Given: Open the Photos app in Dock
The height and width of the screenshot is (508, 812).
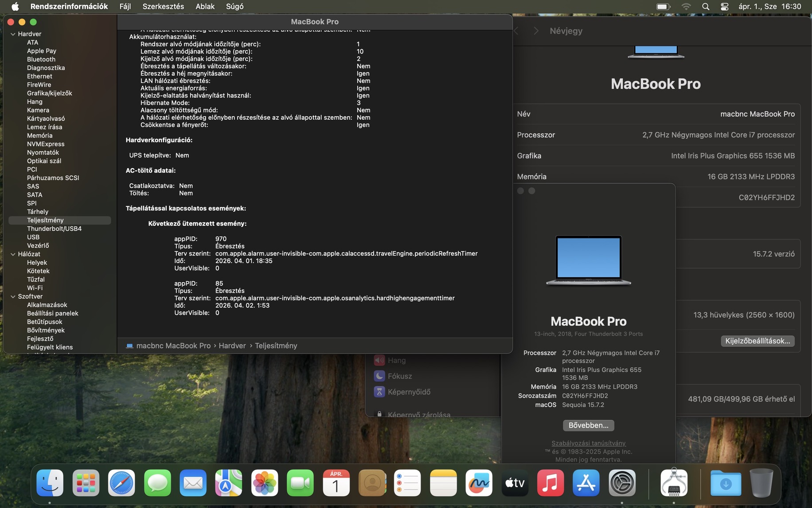Looking at the screenshot, I should coord(265,483).
